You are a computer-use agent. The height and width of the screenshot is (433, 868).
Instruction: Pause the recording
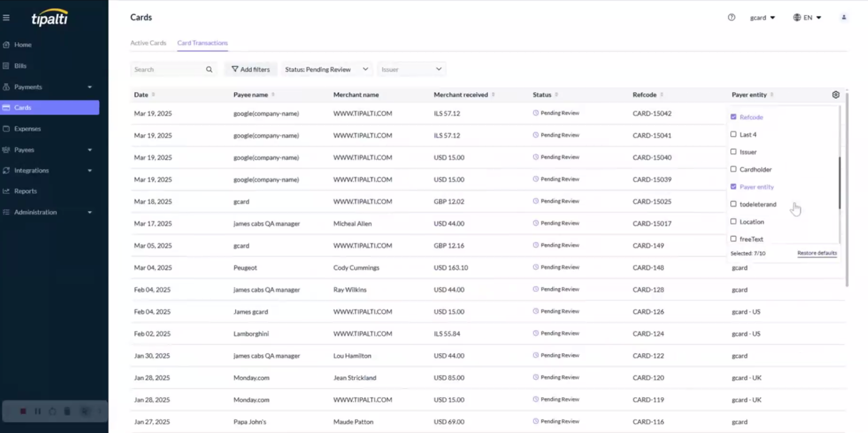point(38,411)
